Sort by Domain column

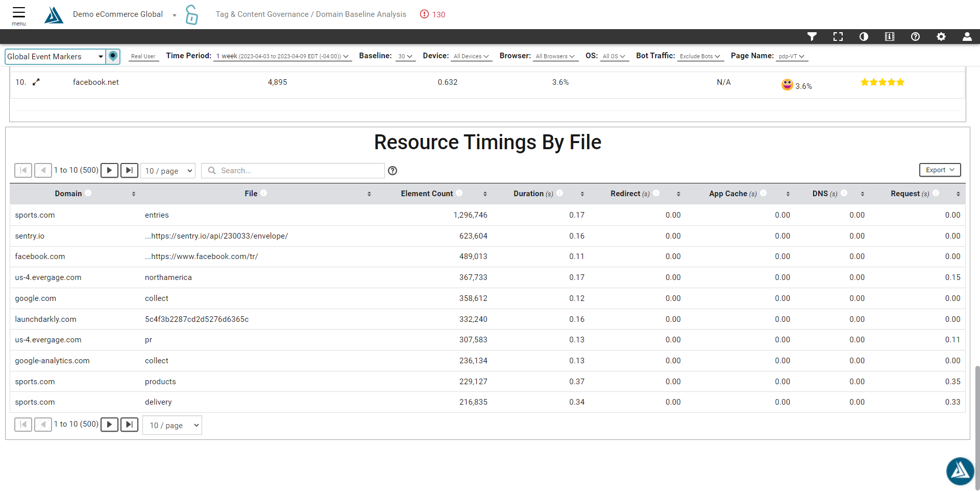tap(134, 194)
